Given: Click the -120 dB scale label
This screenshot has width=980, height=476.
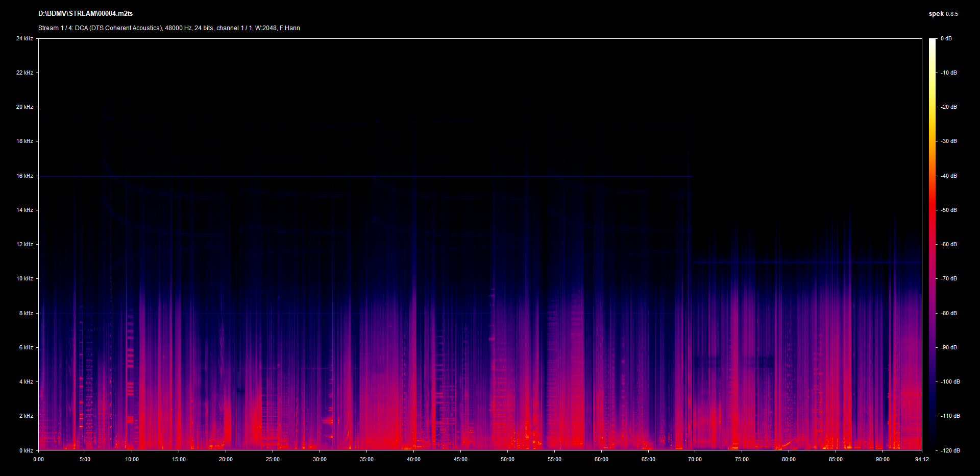Looking at the screenshot, I should 949,450.
